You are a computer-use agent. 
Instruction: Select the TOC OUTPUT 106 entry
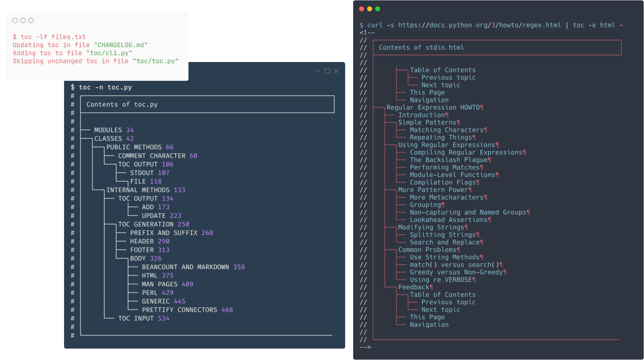click(x=146, y=165)
